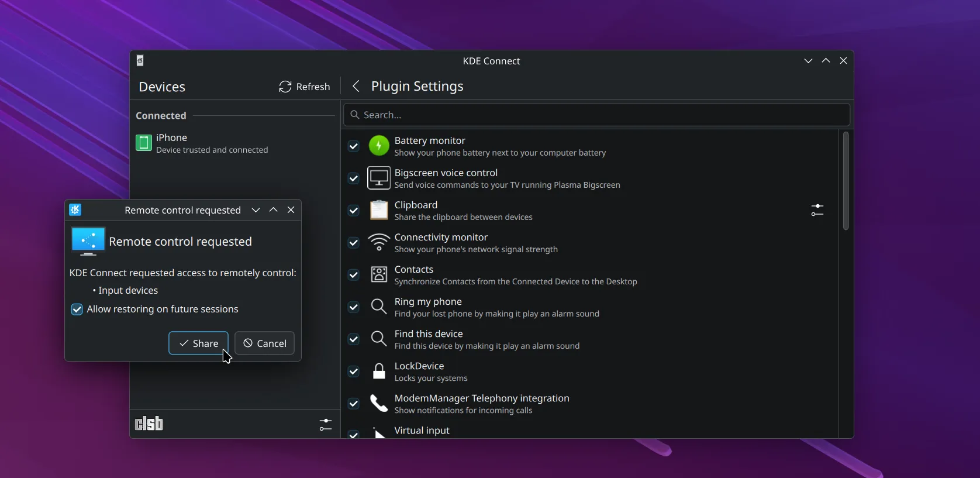Toggle the Find this device checkbox
This screenshot has width=980, height=478.
click(x=354, y=339)
